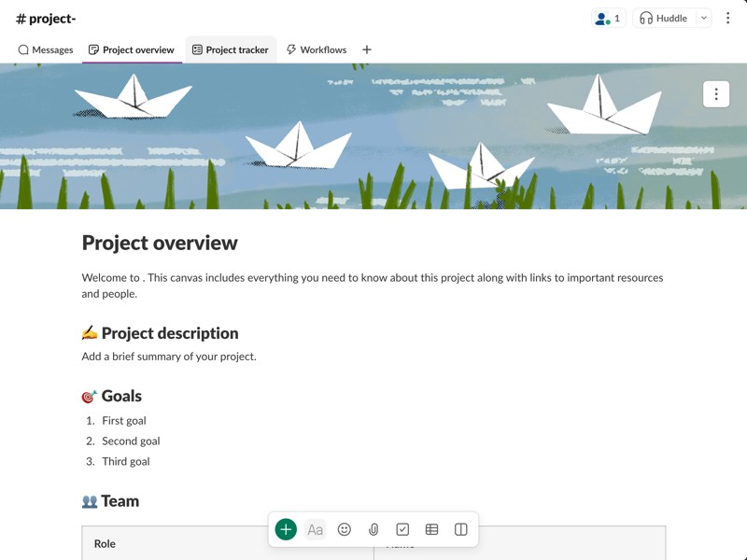Open the channel more actions menu
The image size is (747, 560).
[x=727, y=18]
